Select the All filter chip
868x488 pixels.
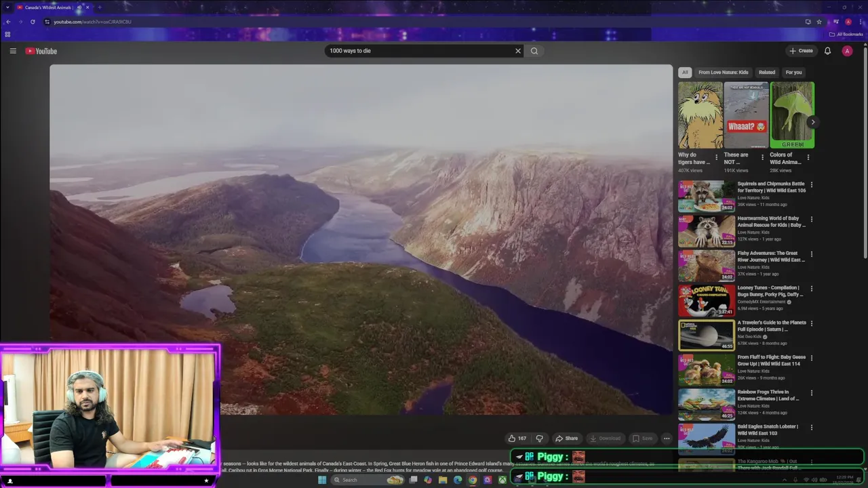pos(685,72)
